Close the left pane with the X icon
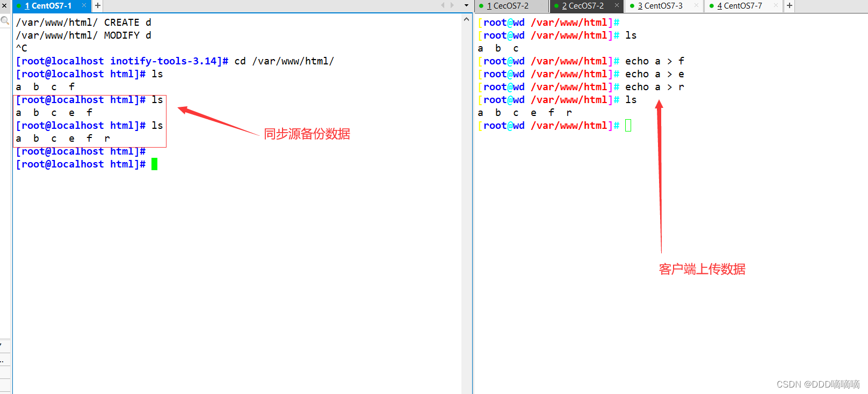The height and width of the screenshot is (394, 868). coord(4,5)
